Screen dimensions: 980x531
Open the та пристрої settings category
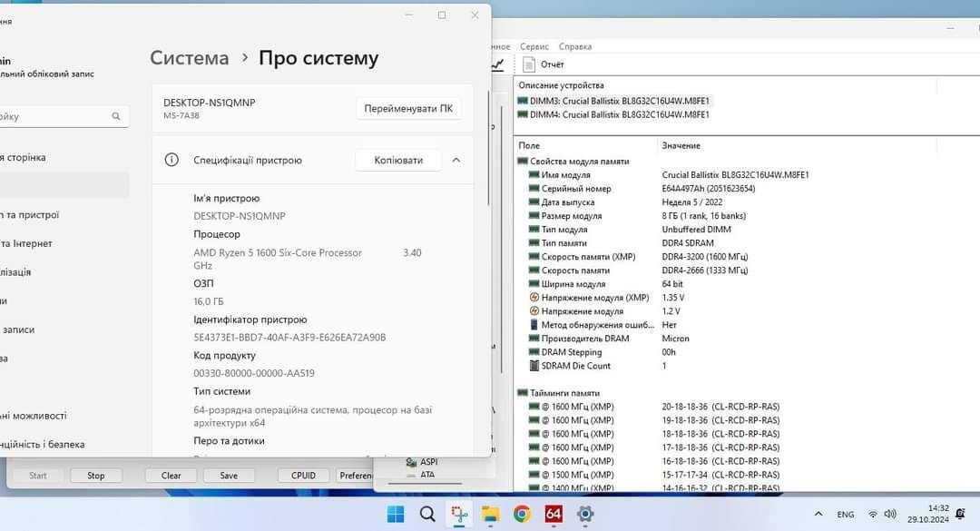click(x=29, y=215)
